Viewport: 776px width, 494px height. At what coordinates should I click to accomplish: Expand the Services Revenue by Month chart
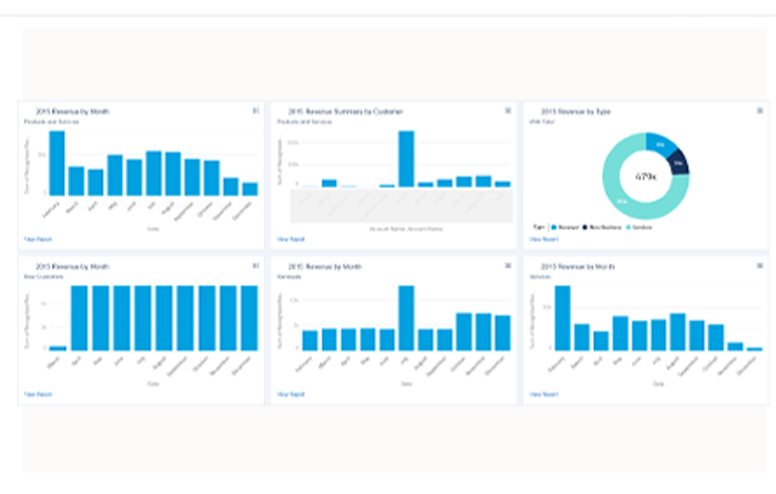point(760,266)
